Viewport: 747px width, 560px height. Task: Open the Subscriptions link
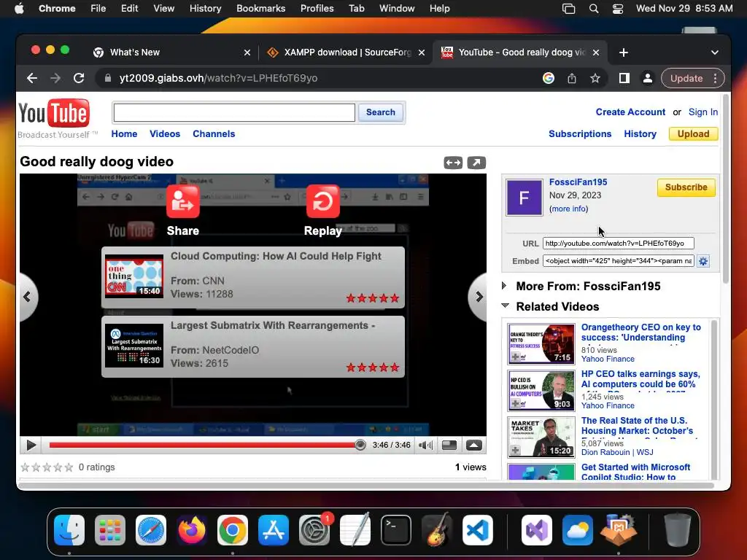(x=580, y=134)
